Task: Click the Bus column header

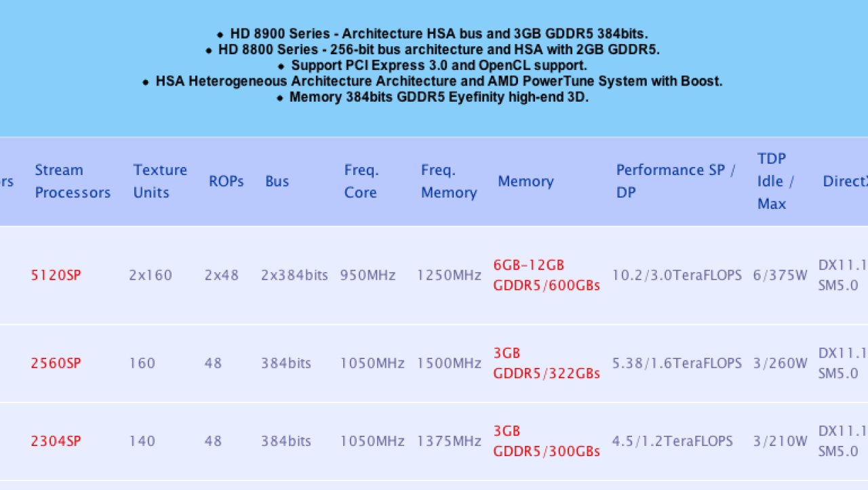Action: (277, 181)
